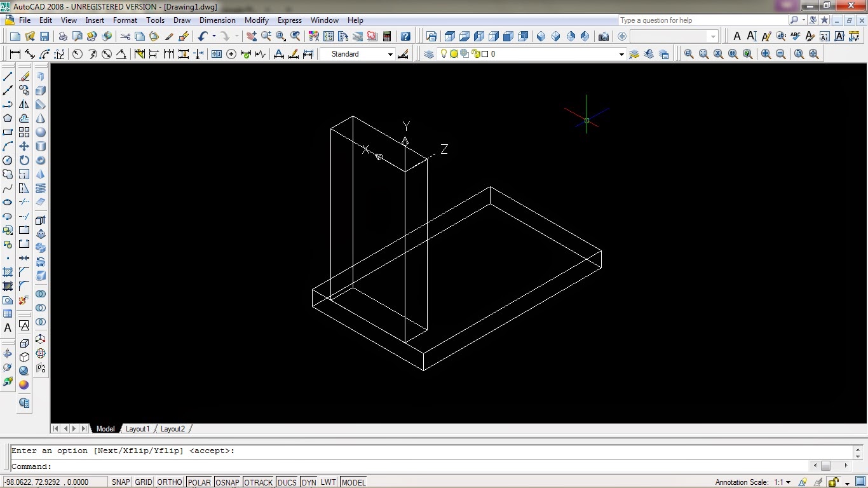Open Layer Properties Manager icon
Viewport: 868px width, 488px height.
(429, 55)
